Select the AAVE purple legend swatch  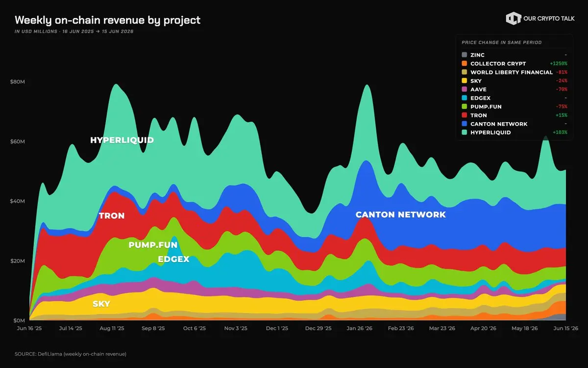(465, 89)
